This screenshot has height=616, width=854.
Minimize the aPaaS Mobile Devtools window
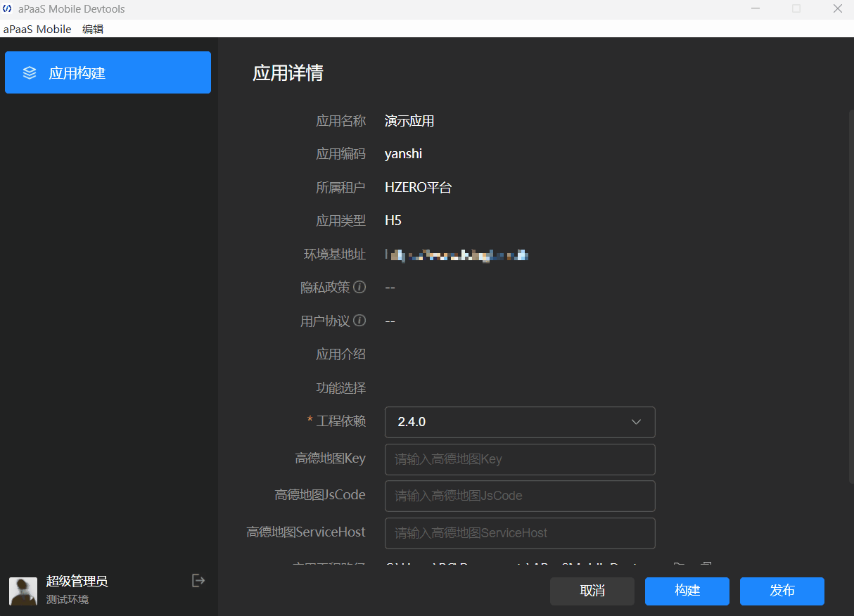click(x=755, y=9)
